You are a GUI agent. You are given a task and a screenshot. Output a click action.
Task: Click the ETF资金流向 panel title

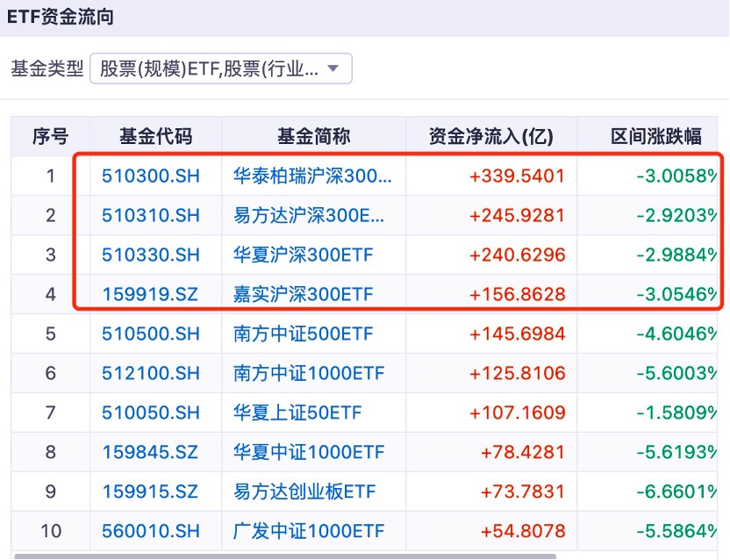coord(60,17)
